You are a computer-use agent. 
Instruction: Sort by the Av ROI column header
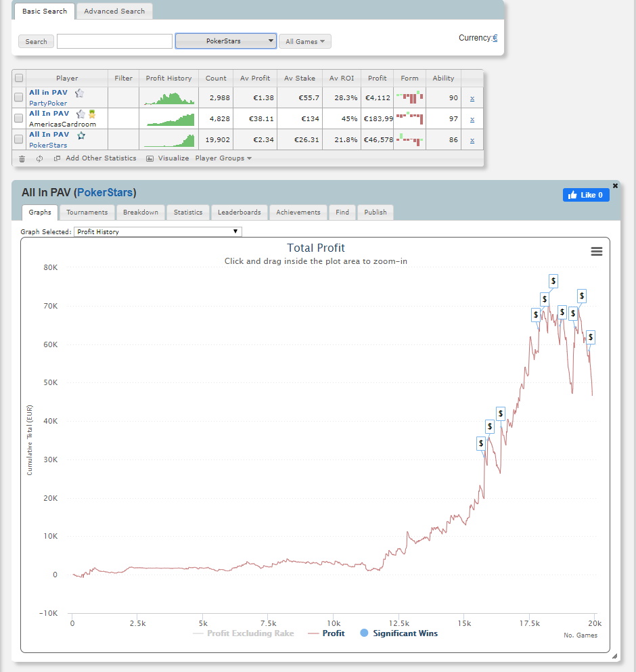coord(342,78)
